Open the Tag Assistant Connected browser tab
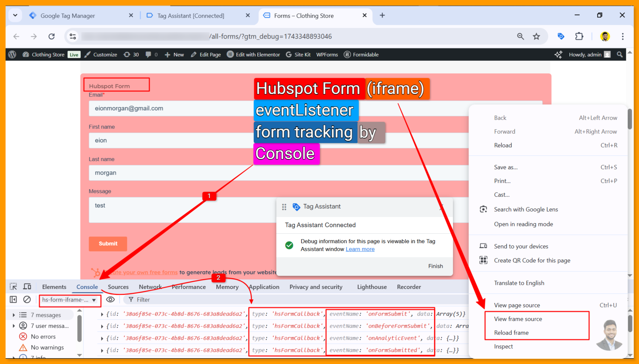Screen dimensions: 639x364 191,16
